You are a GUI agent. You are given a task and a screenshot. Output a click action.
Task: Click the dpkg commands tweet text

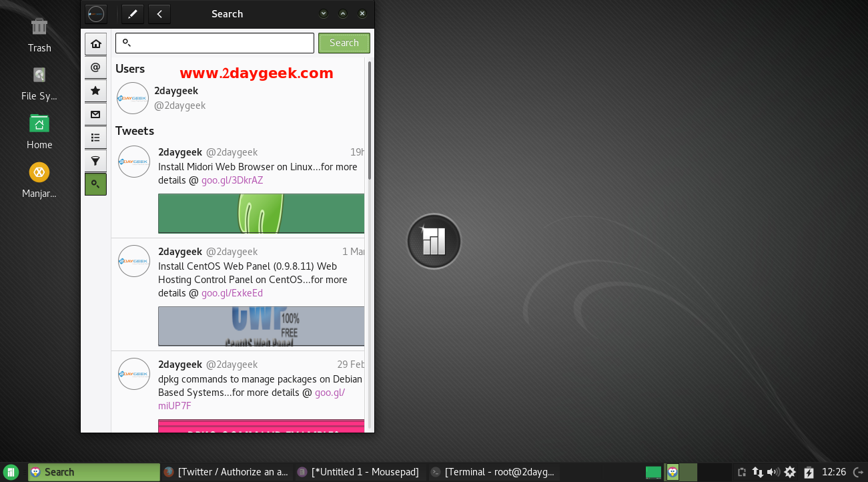point(260,393)
